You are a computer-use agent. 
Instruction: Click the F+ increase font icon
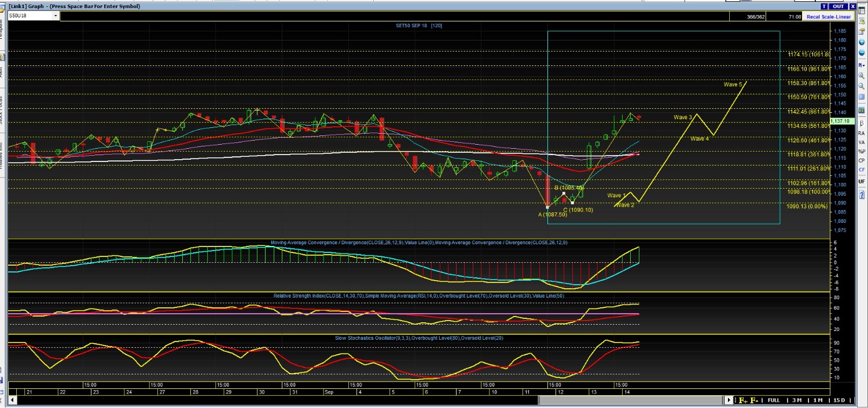[742, 400]
